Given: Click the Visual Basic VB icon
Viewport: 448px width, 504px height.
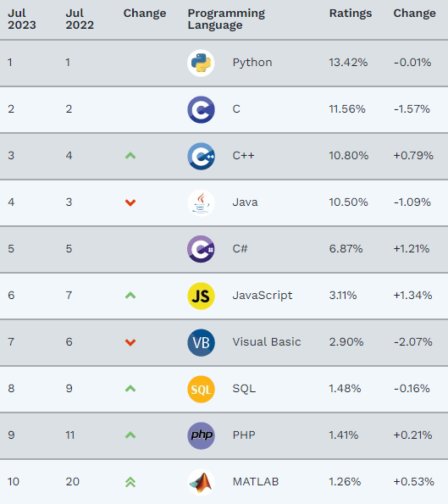Looking at the screenshot, I should [x=201, y=343].
